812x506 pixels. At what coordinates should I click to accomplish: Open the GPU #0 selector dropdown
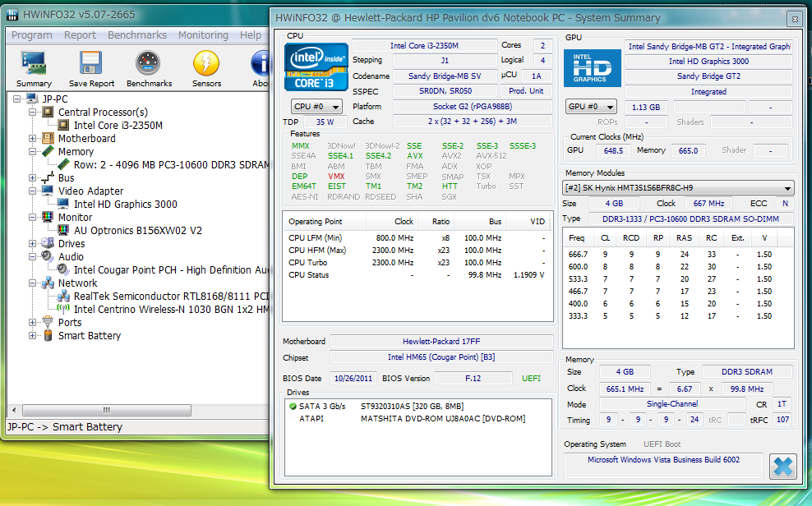pyautogui.click(x=591, y=107)
